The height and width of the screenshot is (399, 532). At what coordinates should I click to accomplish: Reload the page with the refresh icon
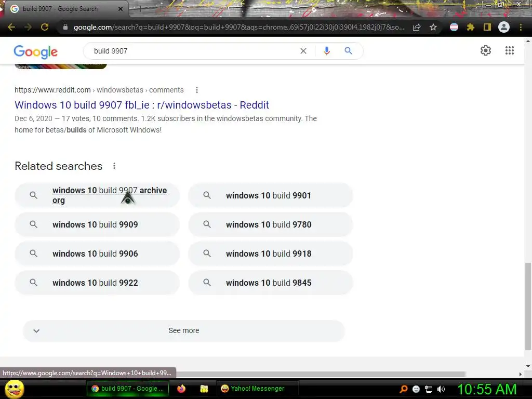[x=45, y=27]
